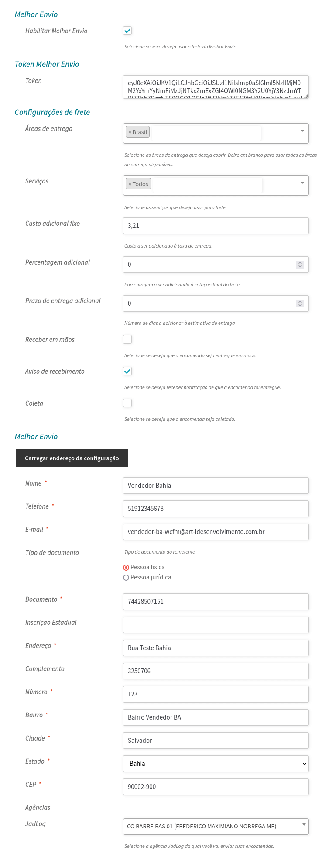Disable the Aviso de recebimento checkbox
The height and width of the screenshot is (868, 322).
127,372
